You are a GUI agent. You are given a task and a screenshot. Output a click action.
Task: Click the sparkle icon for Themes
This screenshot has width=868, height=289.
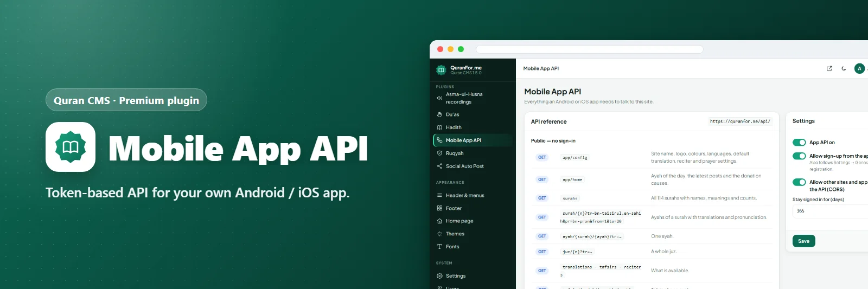click(x=439, y=234)
